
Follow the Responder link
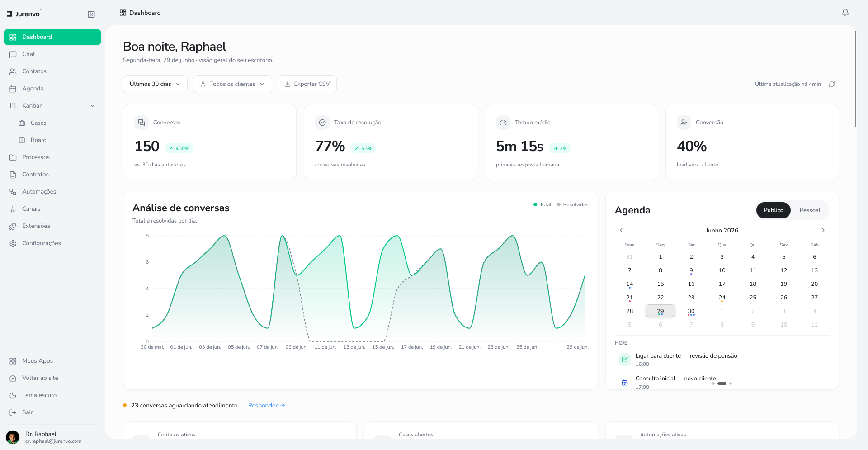pyautogui.click(x=267, y=406)
